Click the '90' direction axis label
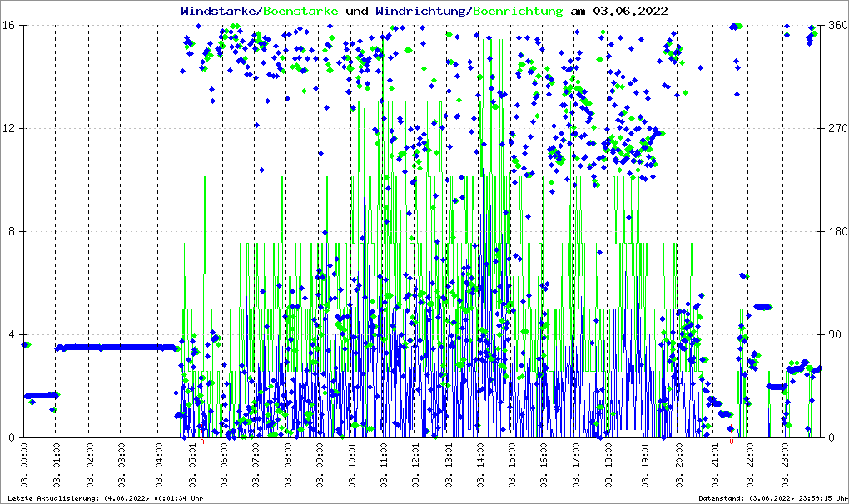The height and width of the screenshot is (504, 849). pyautogui.click(x=835, y=334)
